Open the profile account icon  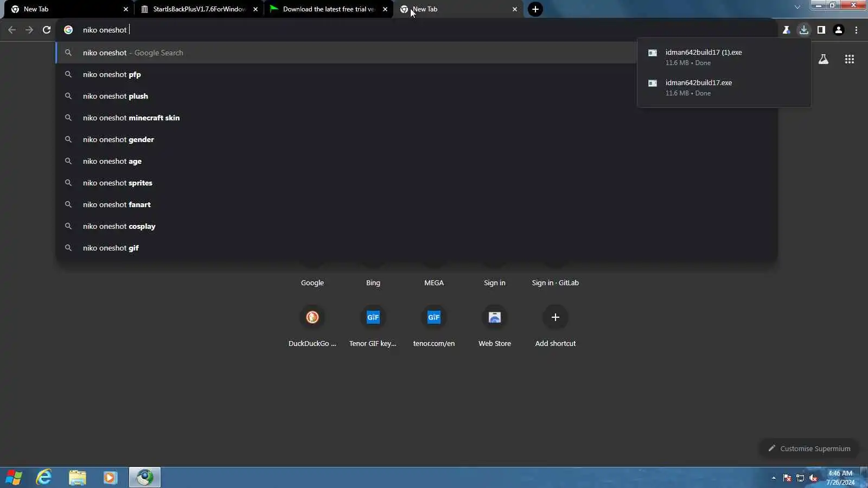[x=839, y=30]
